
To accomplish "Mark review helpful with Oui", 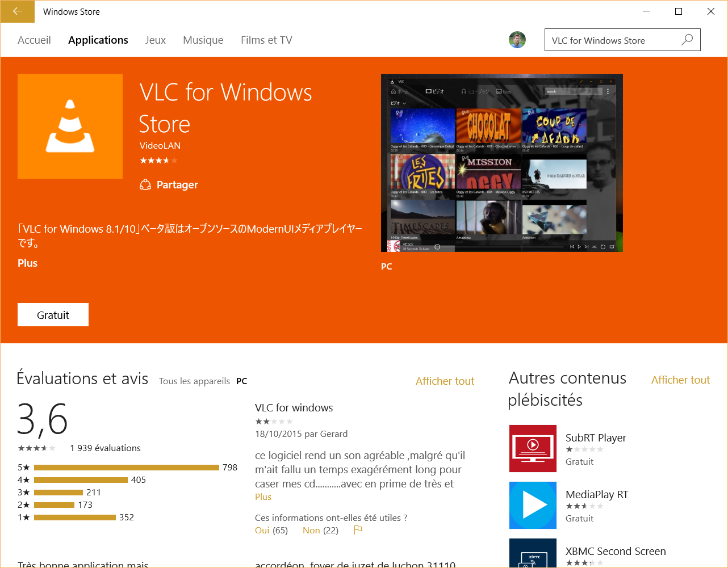I will tap(262, 530).
